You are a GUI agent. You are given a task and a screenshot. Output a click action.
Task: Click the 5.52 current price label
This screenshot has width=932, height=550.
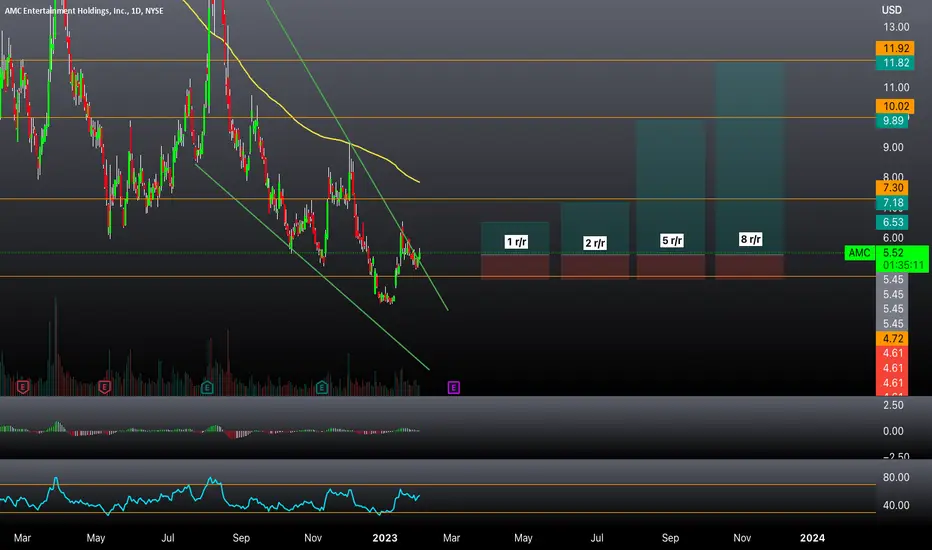pos(893,253)
